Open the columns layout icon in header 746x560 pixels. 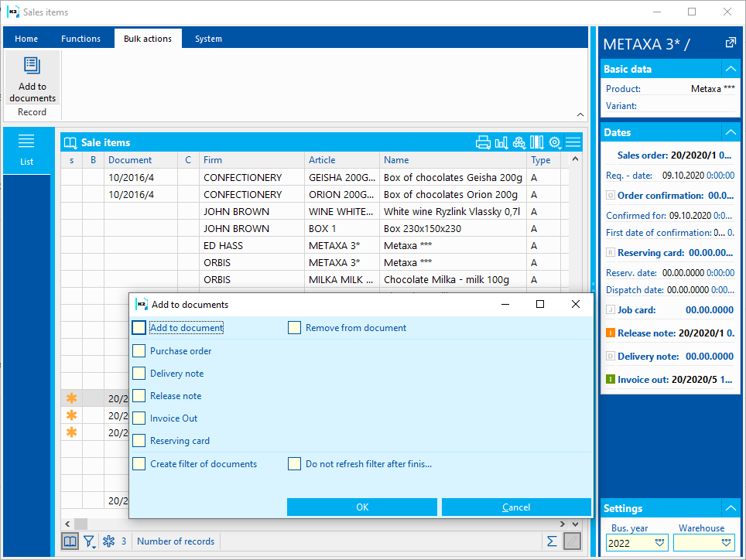pyautogui.click(x=536, y=142)
